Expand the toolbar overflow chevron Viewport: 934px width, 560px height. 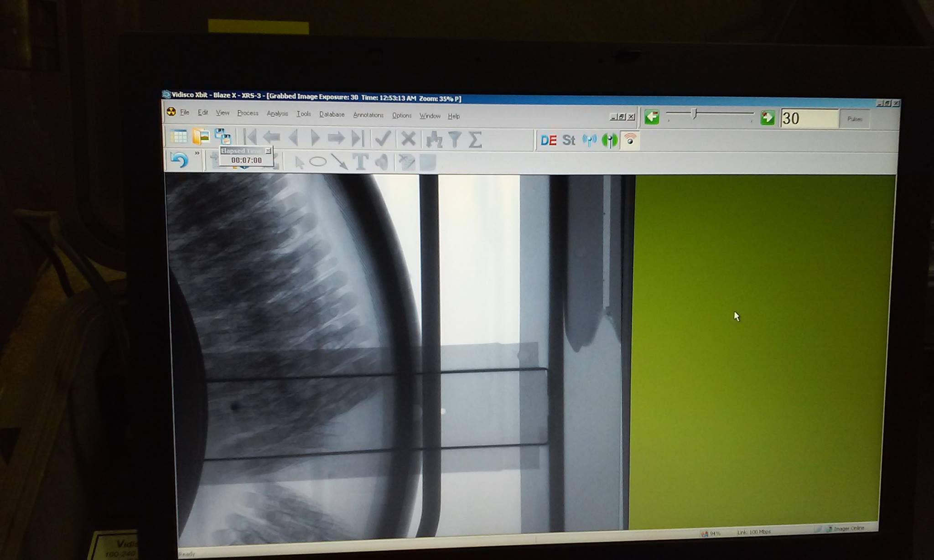pos(197,153)
